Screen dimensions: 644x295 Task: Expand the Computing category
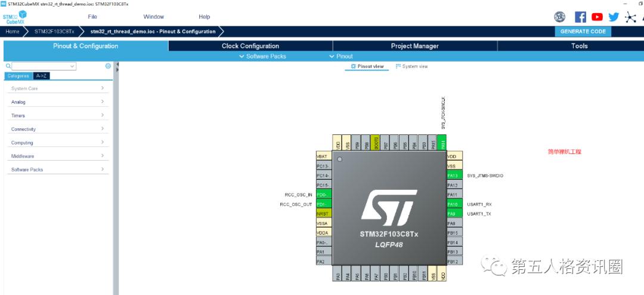(58, 143)
